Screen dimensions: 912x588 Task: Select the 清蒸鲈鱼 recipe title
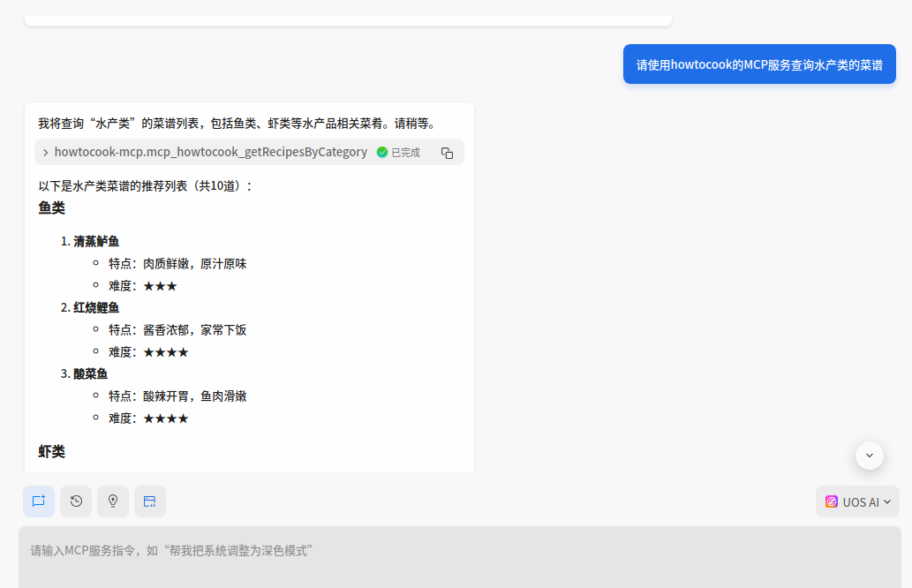click(x=96, y=241)
